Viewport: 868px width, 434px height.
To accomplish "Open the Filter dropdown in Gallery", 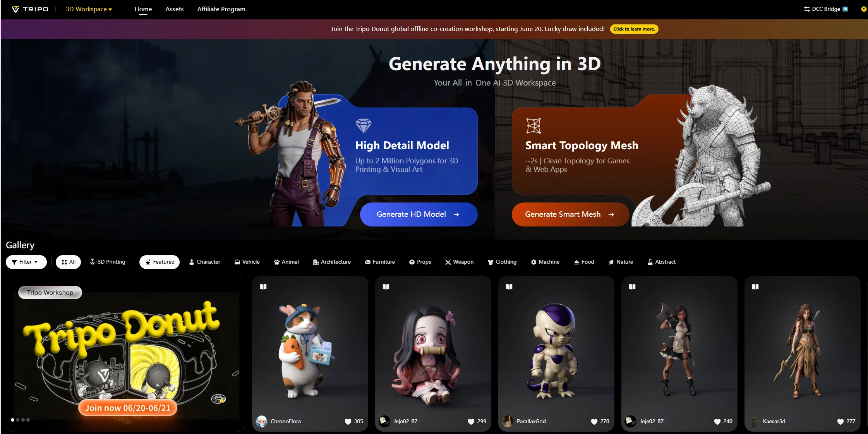I will pyautogui.click(x=26, y=262).
